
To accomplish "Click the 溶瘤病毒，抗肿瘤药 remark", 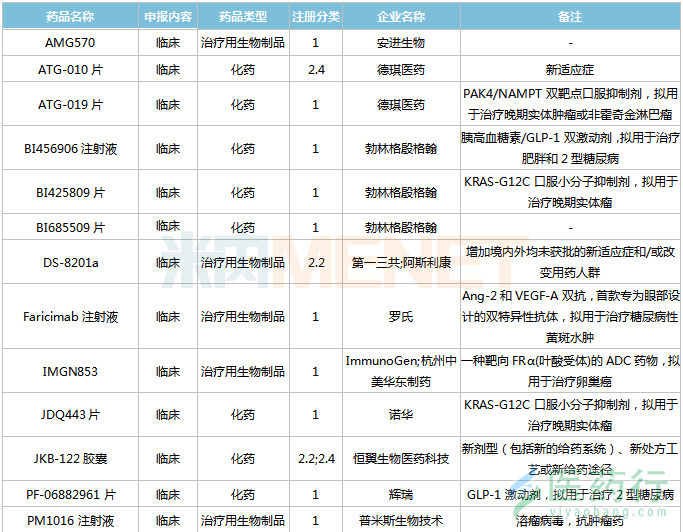I will tap(570, 520).
